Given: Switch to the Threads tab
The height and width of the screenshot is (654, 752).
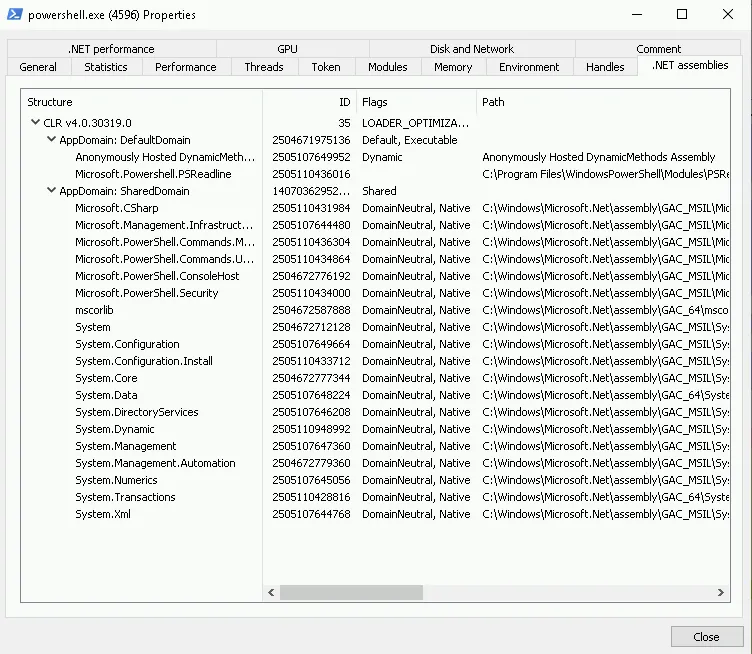Looking at the screenshot, I should [x=264, y=67].
